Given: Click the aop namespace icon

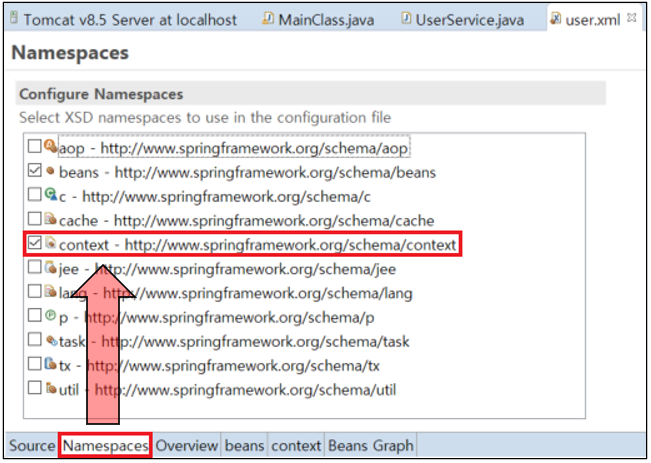Looking at the screenshot, I should pos(51,146).
